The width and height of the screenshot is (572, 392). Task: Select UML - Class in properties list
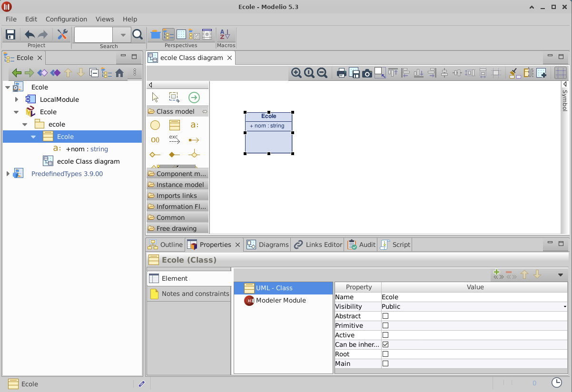coord(283,288)
